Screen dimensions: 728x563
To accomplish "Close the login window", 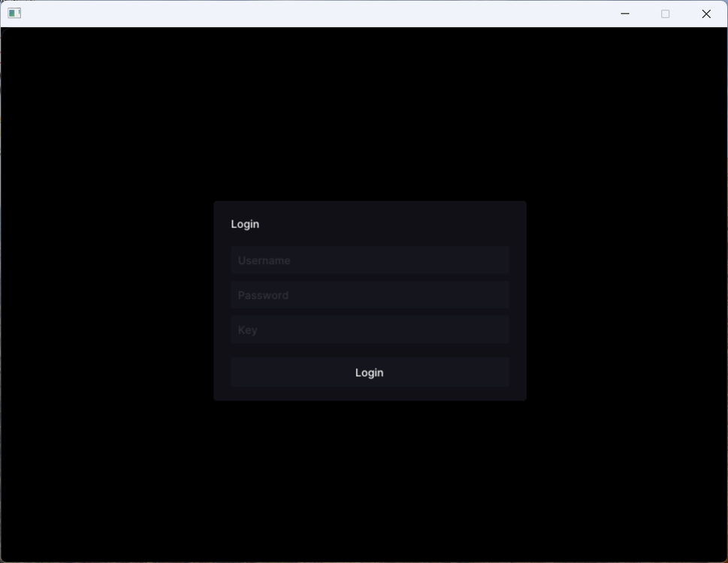I will coord(705,14).
